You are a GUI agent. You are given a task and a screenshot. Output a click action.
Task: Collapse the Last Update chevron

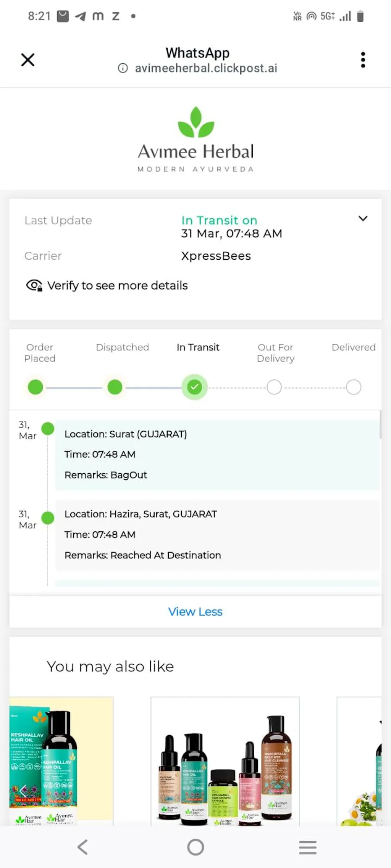[363, 219]
